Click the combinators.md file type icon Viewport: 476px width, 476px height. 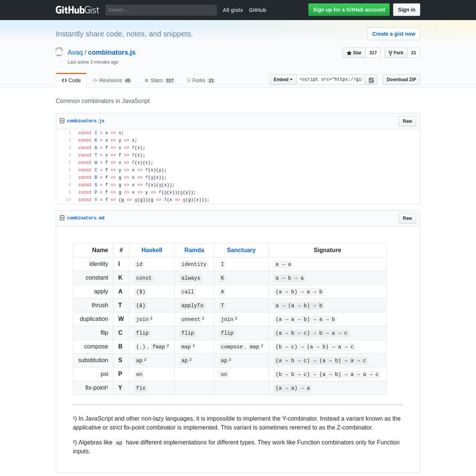[62, 218]
